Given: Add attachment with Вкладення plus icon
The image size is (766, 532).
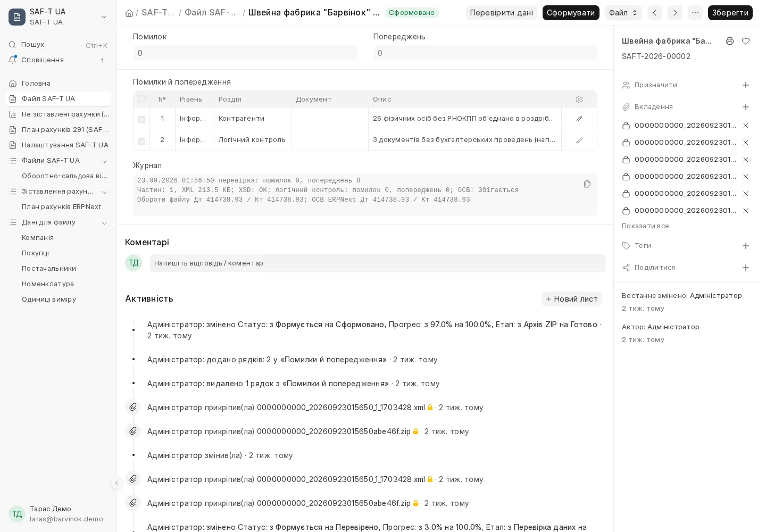Looking at the screenshot, I should 746,107.
